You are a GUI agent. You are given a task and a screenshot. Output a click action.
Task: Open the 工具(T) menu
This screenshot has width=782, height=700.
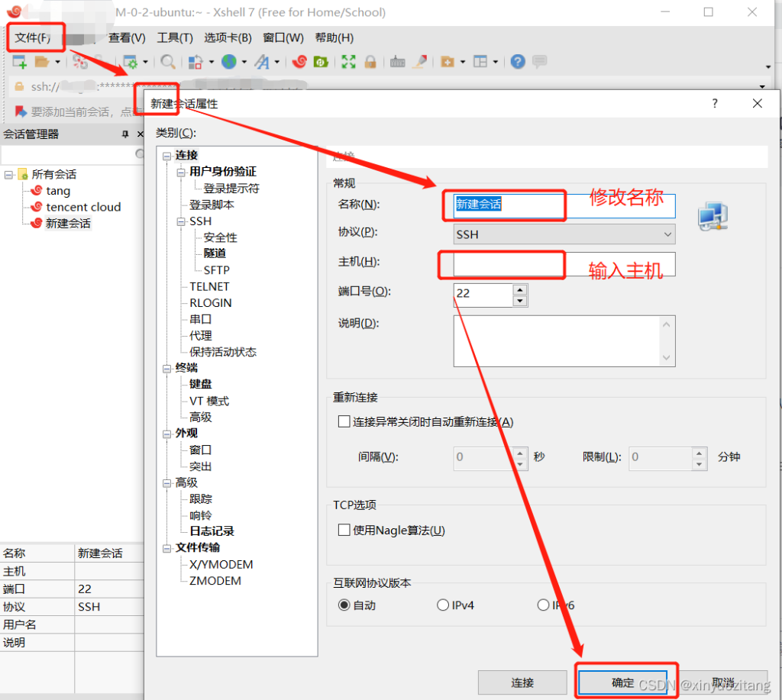[174, 37]
